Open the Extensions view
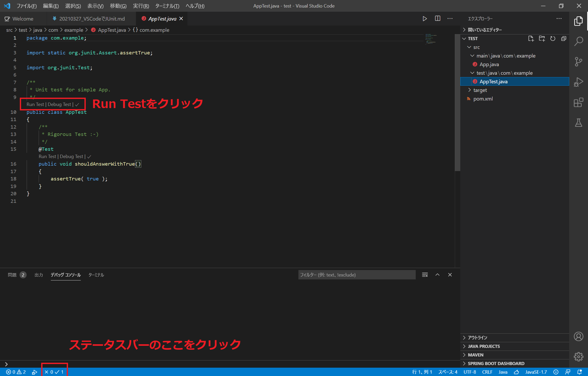 coord(578,103)
